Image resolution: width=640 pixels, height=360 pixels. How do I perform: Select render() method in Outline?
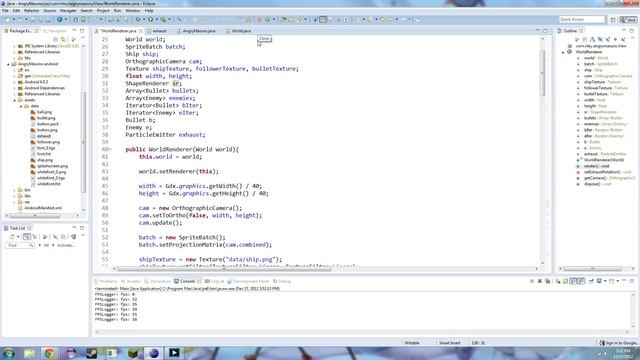596,166
